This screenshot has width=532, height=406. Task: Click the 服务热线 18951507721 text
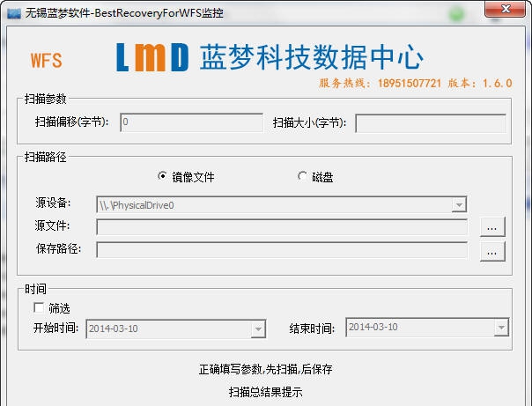pos(380,83)
